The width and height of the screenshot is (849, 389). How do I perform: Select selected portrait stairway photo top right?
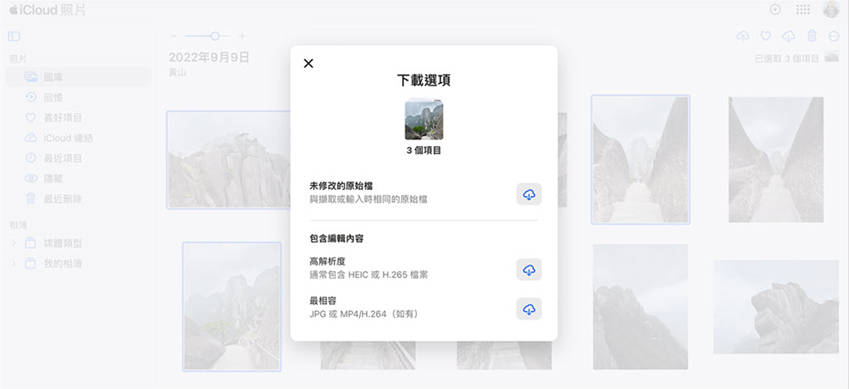640,160
